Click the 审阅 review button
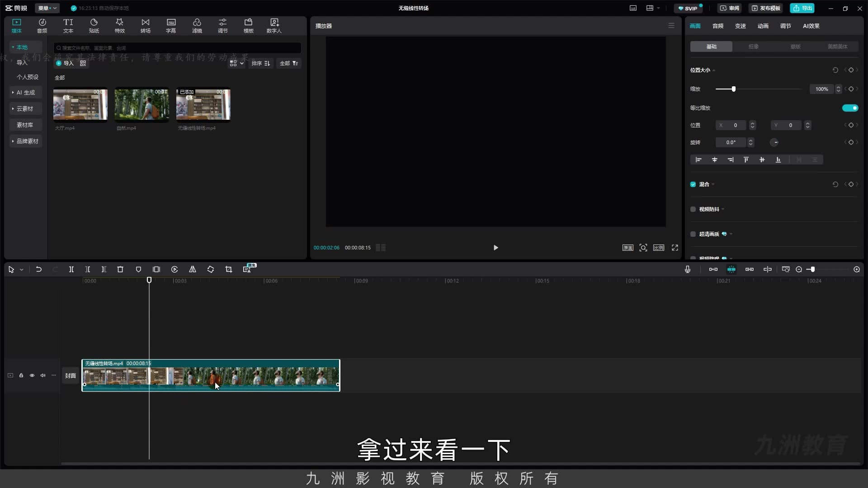The width and height of the screenshot is (868, 488). 730,8
